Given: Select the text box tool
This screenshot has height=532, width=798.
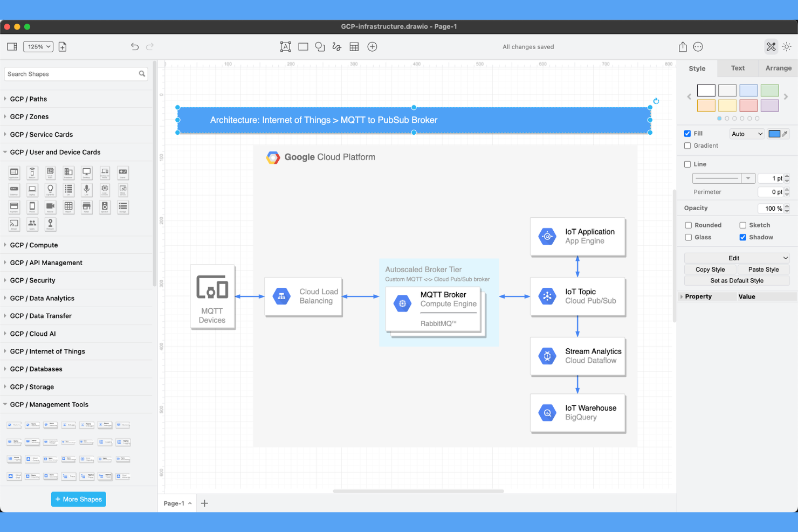Looking at the screenshot, I should pyautogui.click(x=286, y=47).
